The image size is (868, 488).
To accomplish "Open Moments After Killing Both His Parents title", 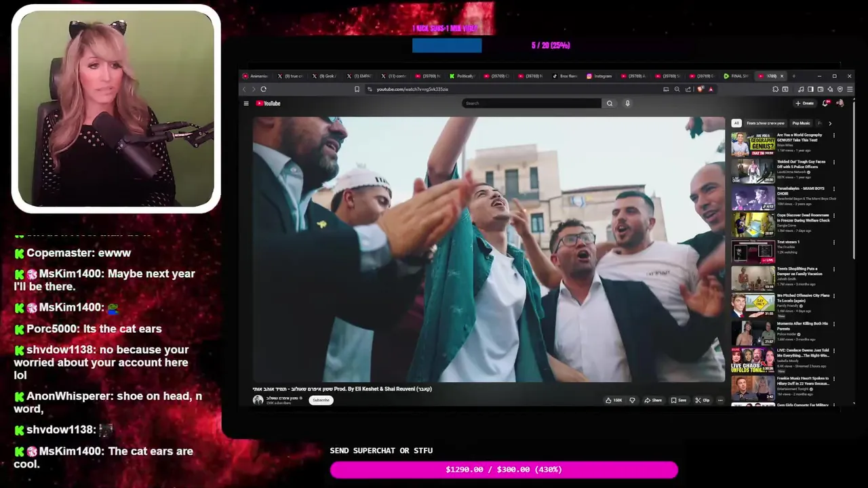I will point(802,327).
